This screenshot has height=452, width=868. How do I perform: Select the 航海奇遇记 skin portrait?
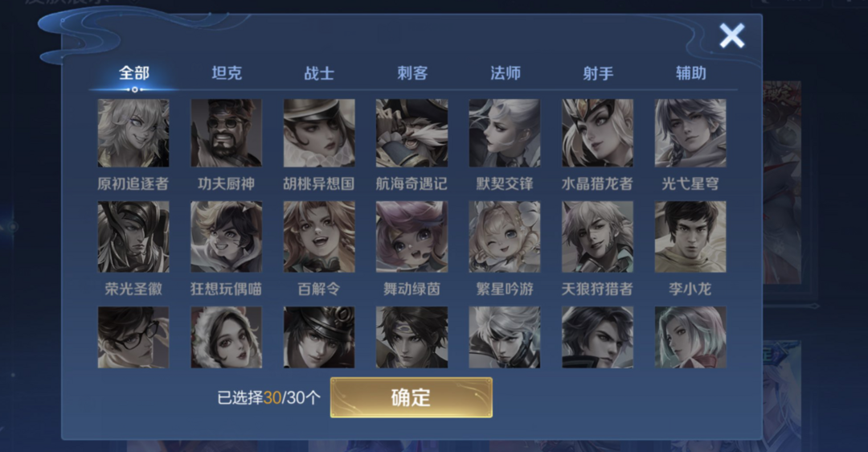pyautogui.click(x=411, y=133)
